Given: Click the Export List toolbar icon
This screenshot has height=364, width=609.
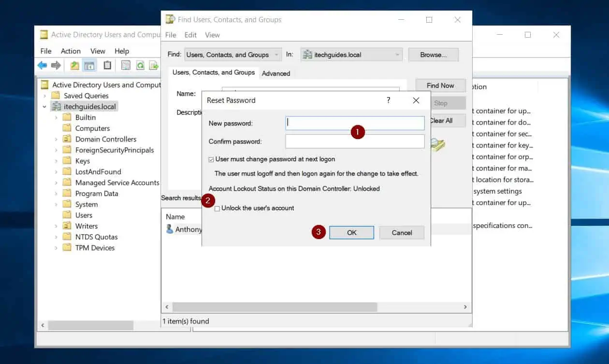Looking at the screenshot, I should [154, 66].
